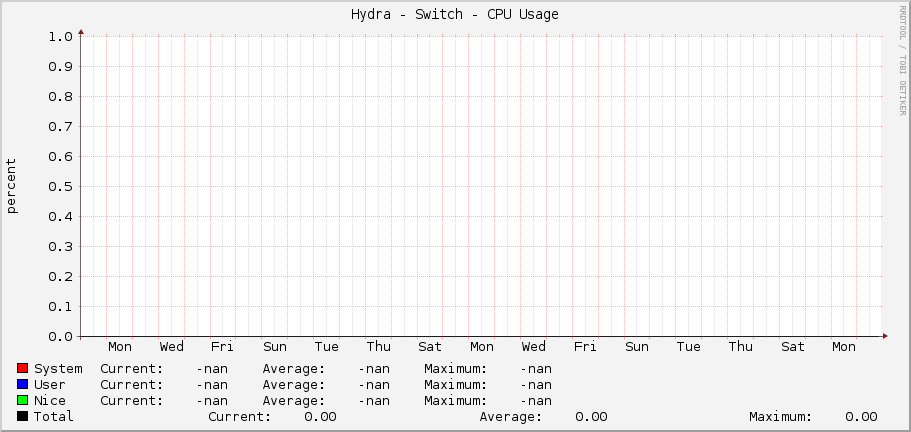Screen dimensions: 911x432
Task: Click the 'User' legend label
Action: coord(50,384)
